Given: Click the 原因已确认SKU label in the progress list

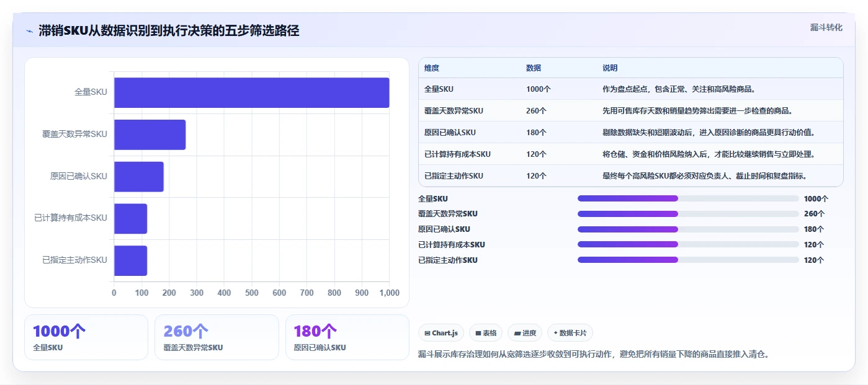Looking at the screenshot, I should pyautogui.click(x=444, y=229).
